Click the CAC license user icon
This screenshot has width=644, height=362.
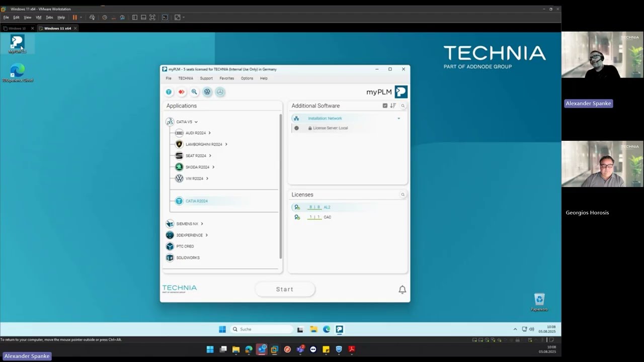(297, 217)
